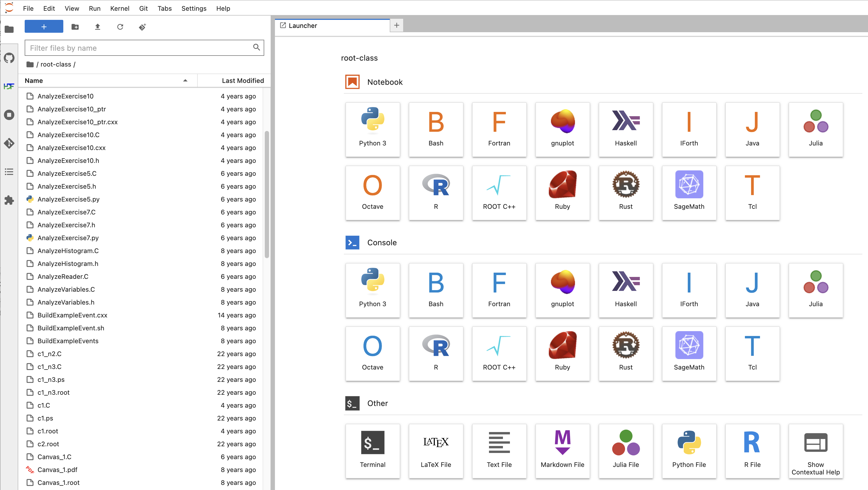Switch to the Launcher tab
Screen dimensions: 868x490
(302, 25)
